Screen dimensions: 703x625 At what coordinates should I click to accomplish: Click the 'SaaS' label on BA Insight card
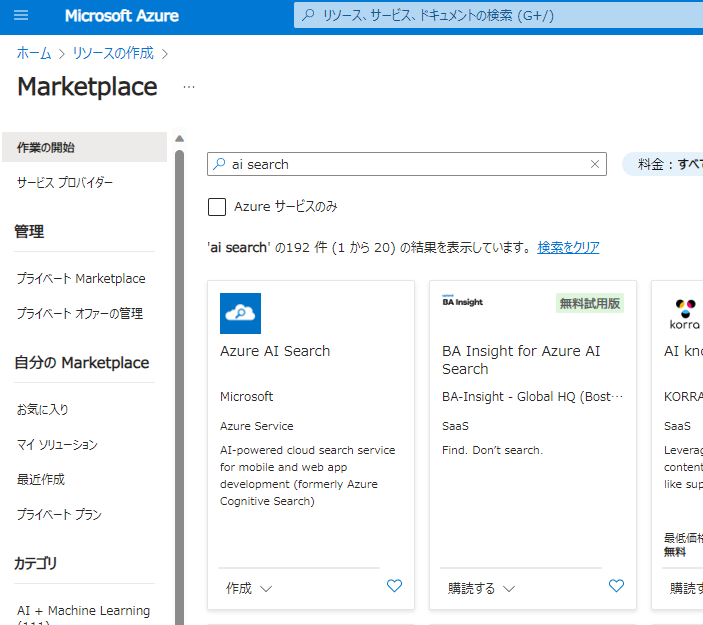pyautogui.click(x=455, y=426)
